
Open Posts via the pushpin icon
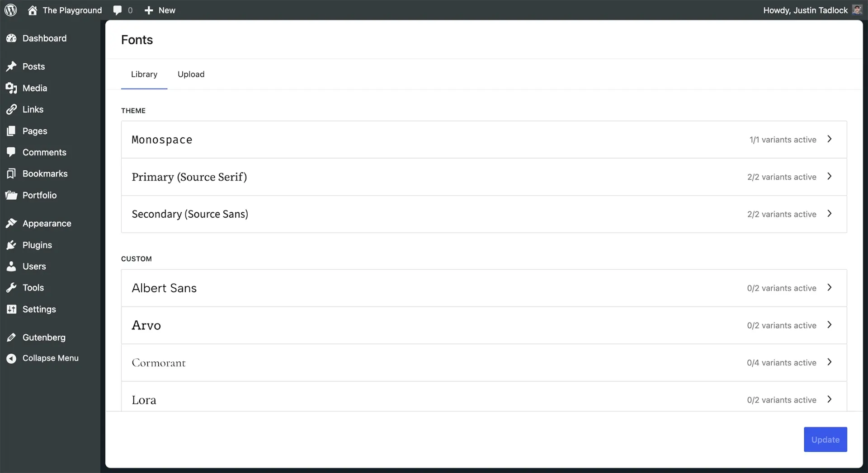pos(11,66)
